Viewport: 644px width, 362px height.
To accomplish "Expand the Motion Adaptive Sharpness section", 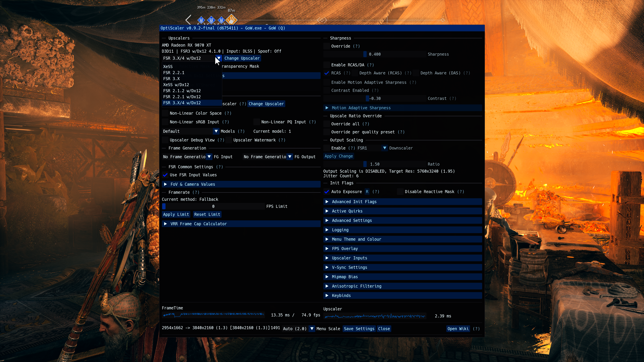I will [x=402, y=108].
